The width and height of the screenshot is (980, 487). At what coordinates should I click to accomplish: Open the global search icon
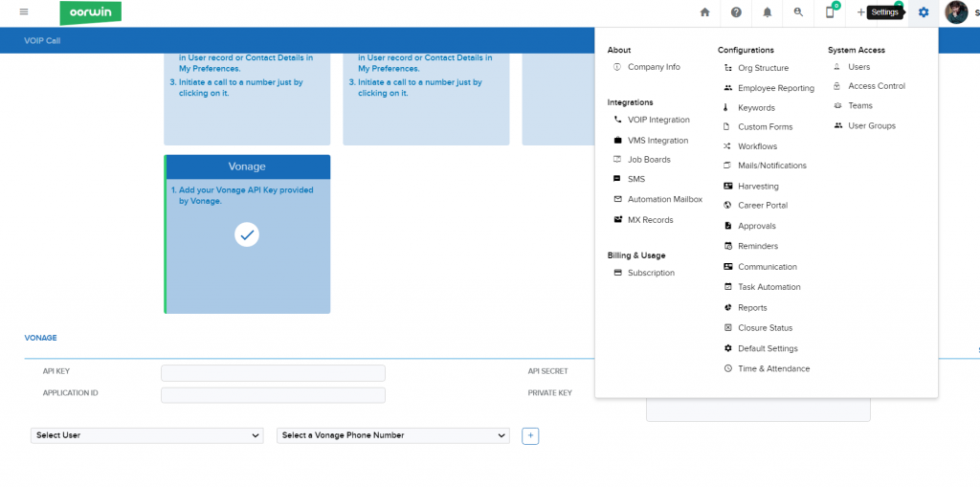[x=798, y=11]
